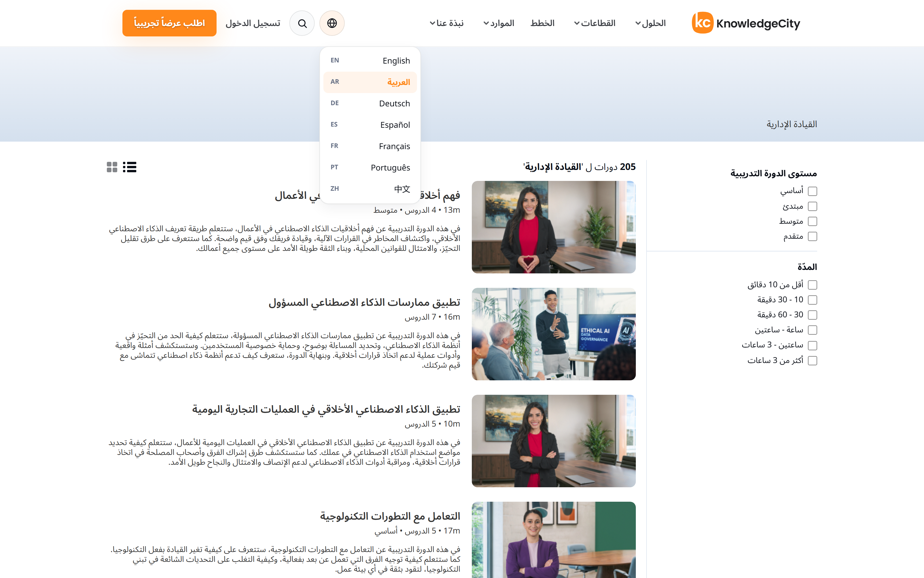Click the KnowledgeCity logo
Image resolution: width=924 pixels, height=578 pixels.
[x=746, y=23]
